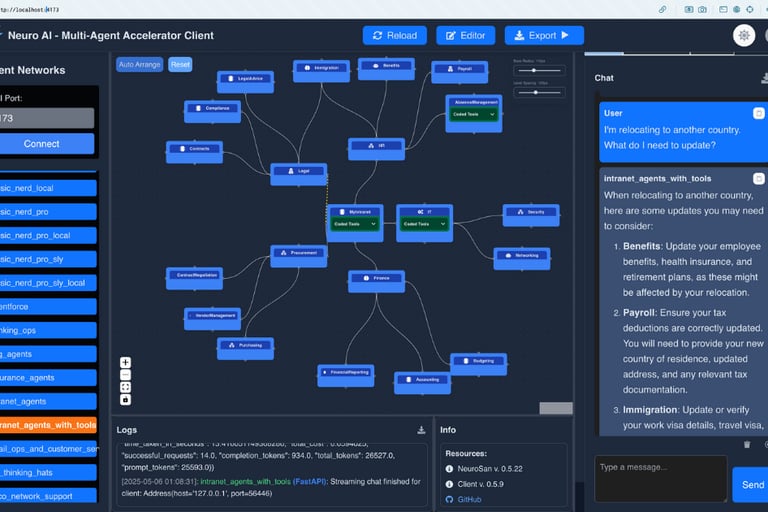Image resolution: width=768 pixels, height=512 pixels.
Task: Click Auto Arrange in the graph
Action: 140,64
